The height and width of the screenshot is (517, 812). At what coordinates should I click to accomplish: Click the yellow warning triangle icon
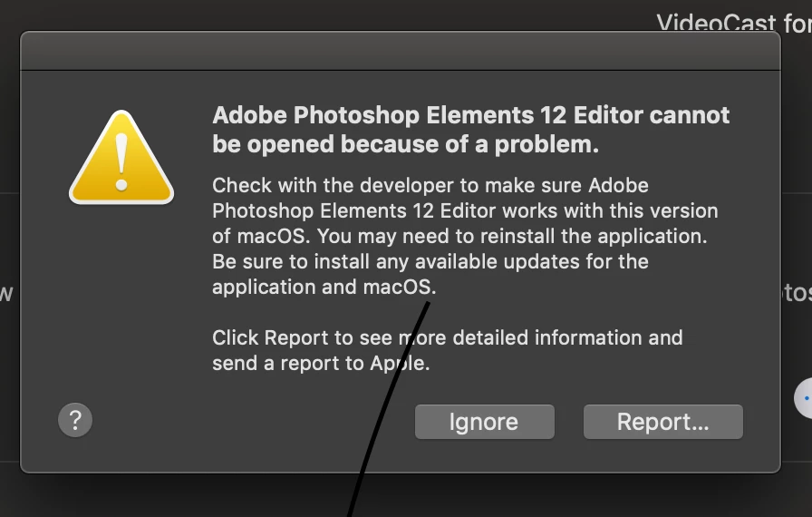[x=121, y=158]
